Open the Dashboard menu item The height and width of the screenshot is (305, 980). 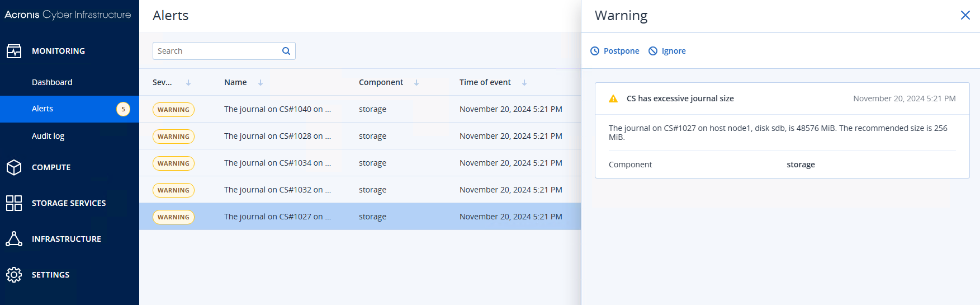(x=52, y=82)
